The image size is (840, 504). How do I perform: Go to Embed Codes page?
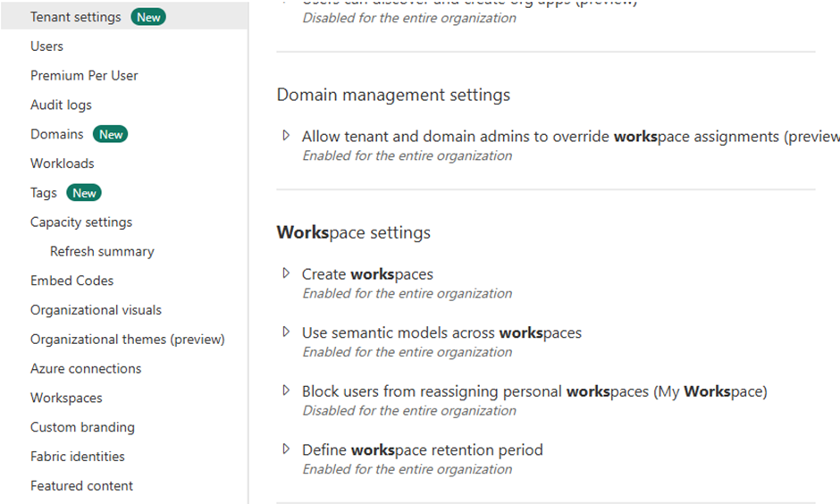pos(71,281)
